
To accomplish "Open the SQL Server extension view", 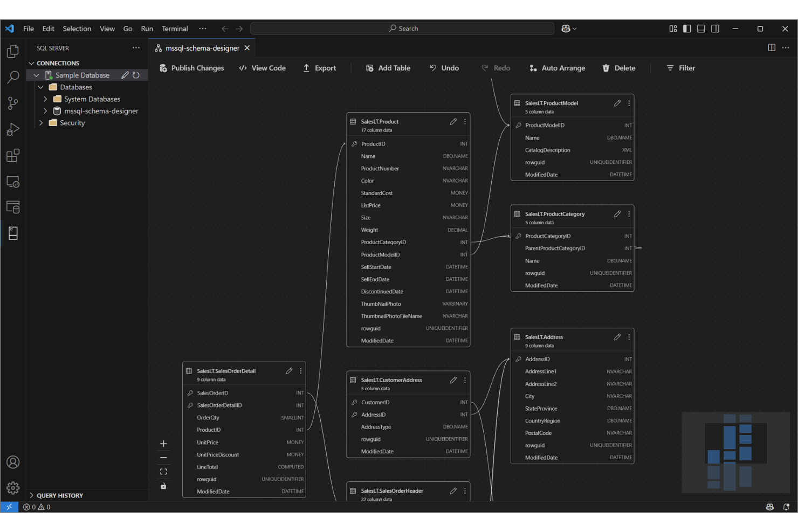I will pyautogui.click(x=13, y=233).
